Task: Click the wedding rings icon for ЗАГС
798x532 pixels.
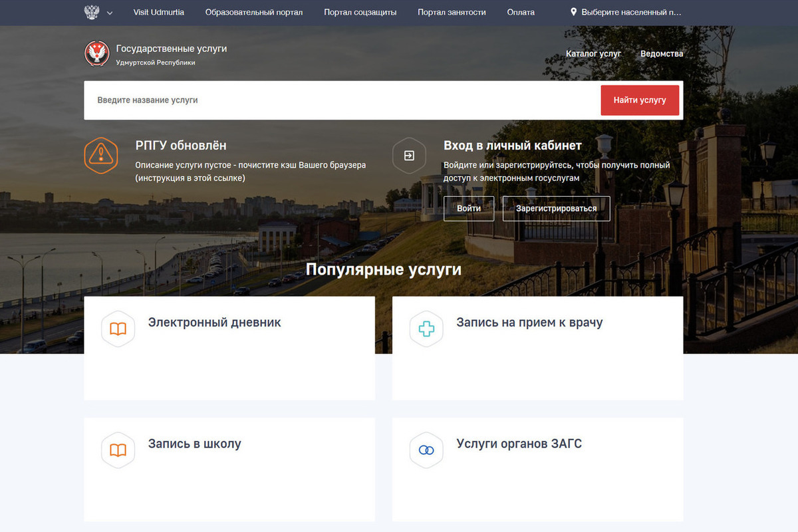Action: coord(426,450)
